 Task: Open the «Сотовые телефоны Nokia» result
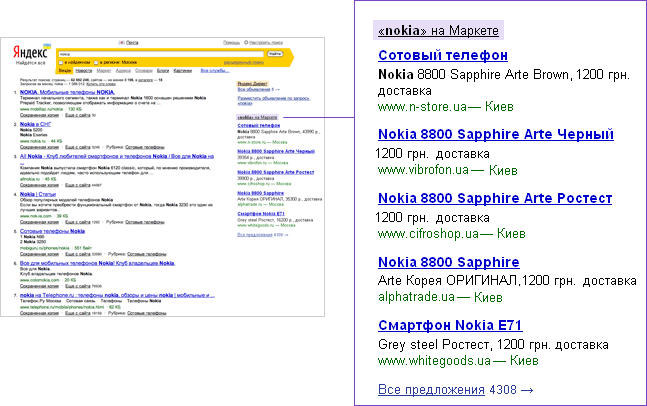pyautogui.click(x=52, y=231)
